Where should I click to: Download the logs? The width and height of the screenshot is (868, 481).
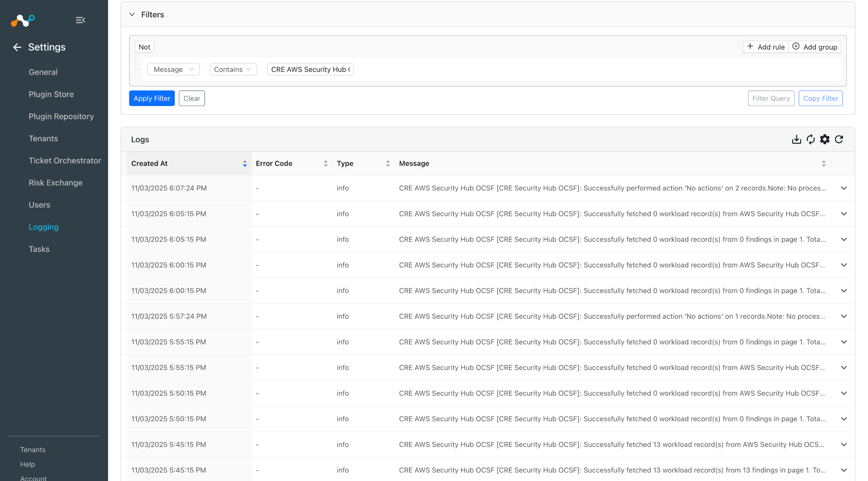[x=796, y=140]
